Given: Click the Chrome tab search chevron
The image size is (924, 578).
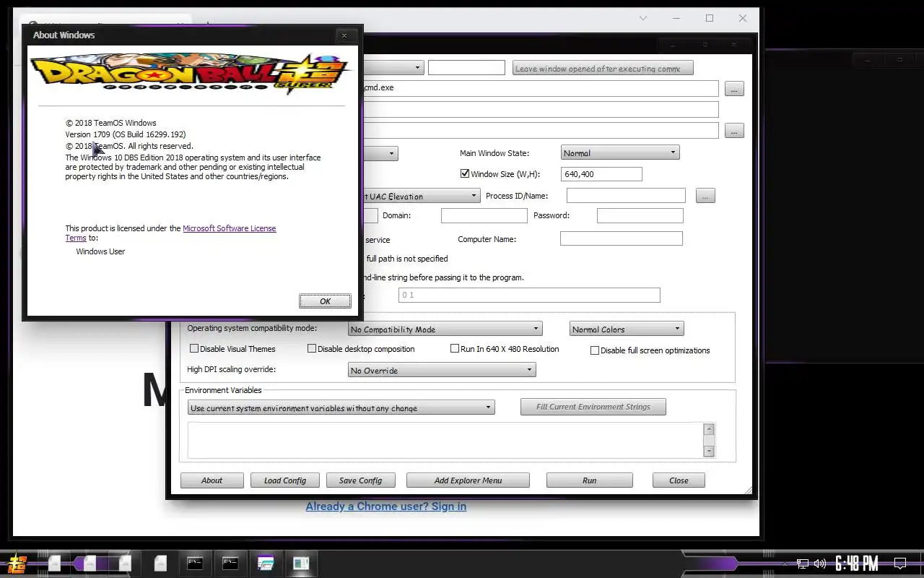Looking at the screenshot, I should pyautogui.click(x=643, y=19).
